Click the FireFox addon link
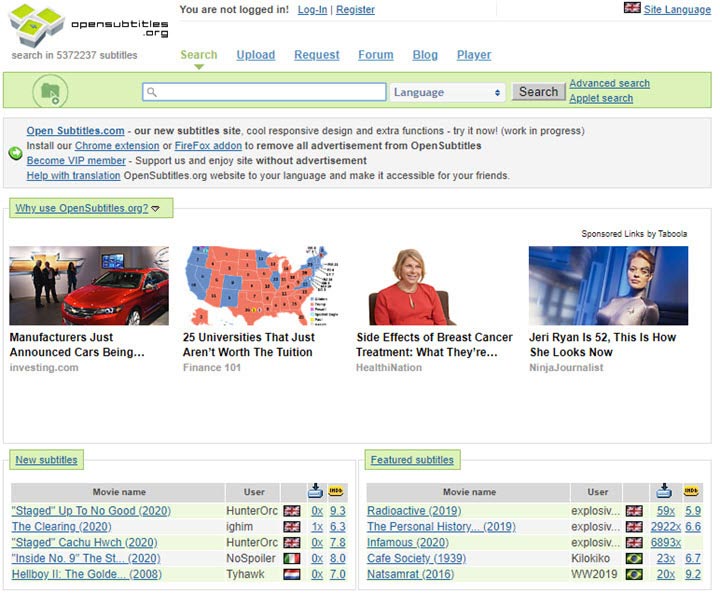 tap(208, 146)
